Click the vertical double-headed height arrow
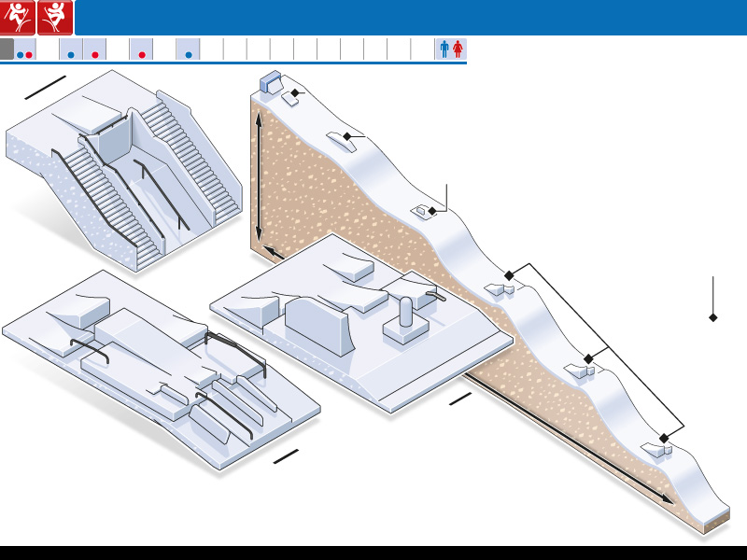The image size is (747, 560). [x=259, y=175]
